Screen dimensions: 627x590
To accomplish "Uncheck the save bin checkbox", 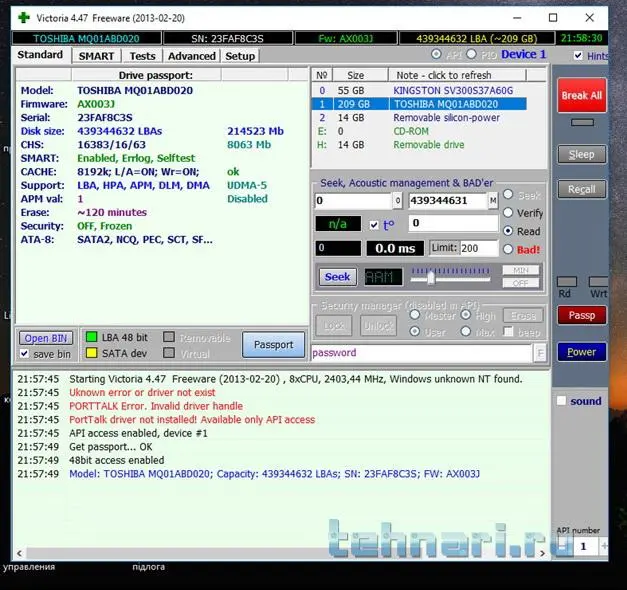I will (25, 354).
